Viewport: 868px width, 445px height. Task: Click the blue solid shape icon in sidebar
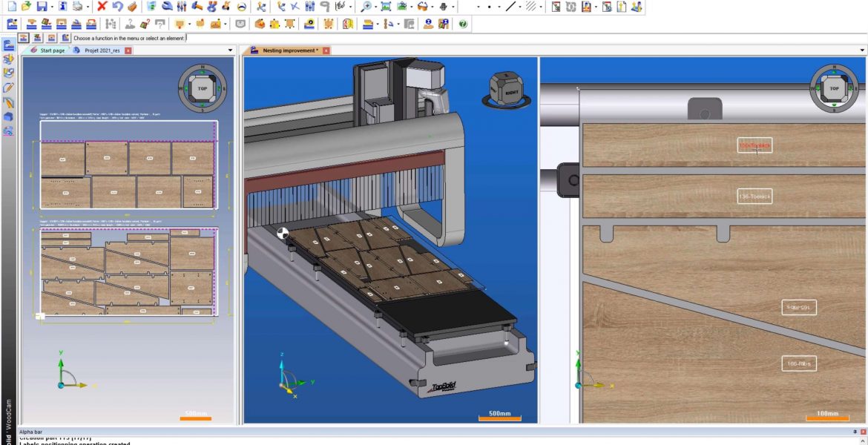9,116
